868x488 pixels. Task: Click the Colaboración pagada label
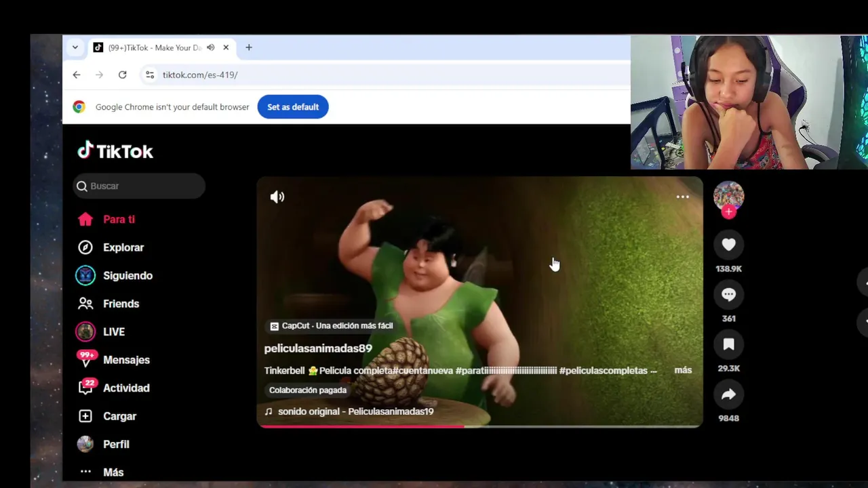click(x=308, y=390)
